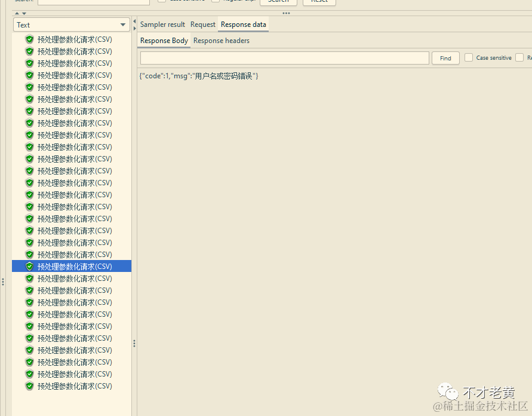
Task: Click the response JSON text 用户名或密码错误
Action: [223, 76]
